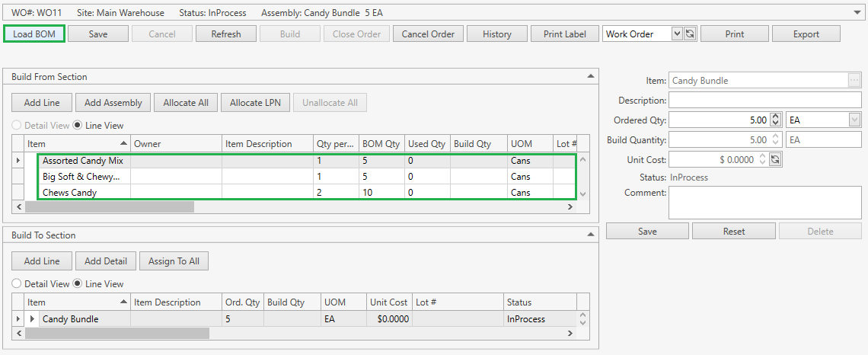Select Line View in Build From Section

pos(78,126)
